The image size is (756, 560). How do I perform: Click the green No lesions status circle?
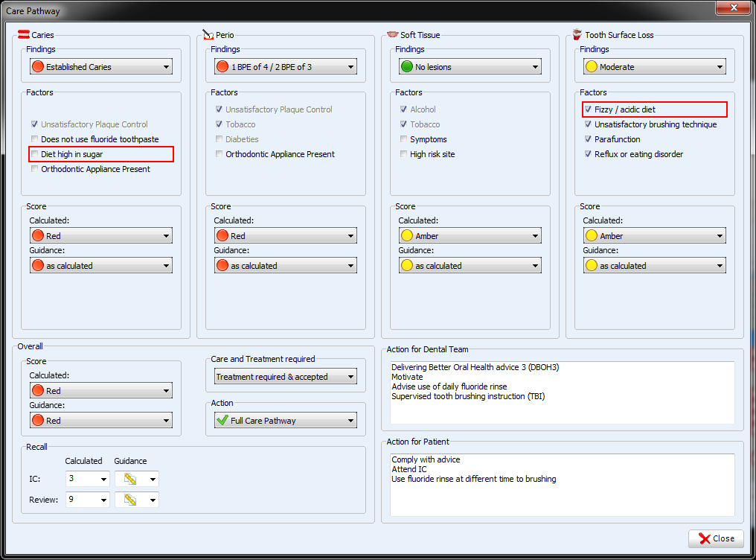[406, 67]
